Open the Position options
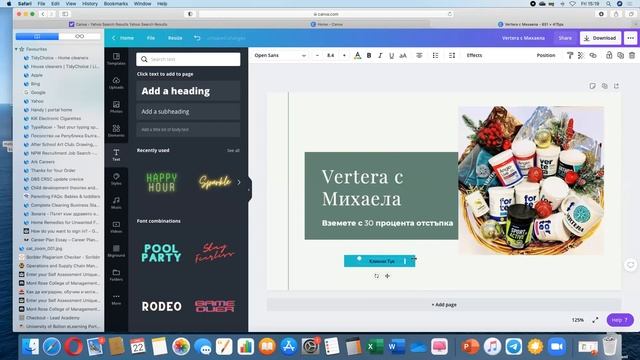The width and height of the screenshot is (640, 360). click(546, 56)
